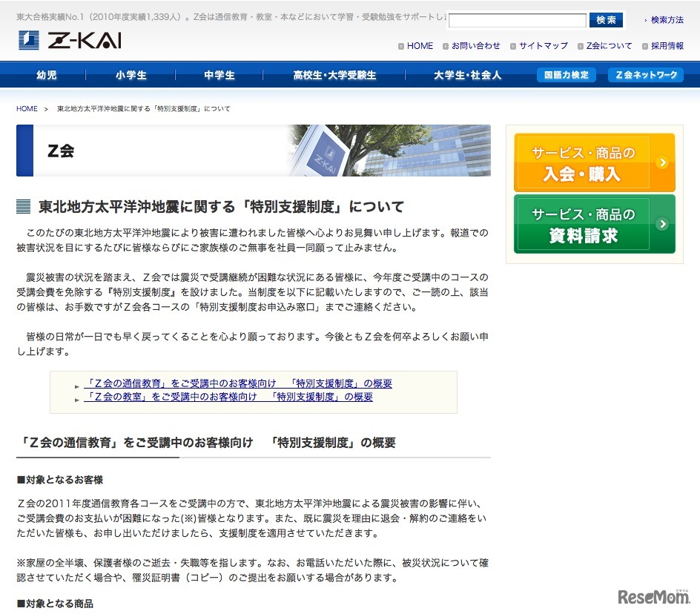Viewport: 700px width, 614px height.
Task: Click the ■対象となるお客様 subheading
Action: [60, 480]
